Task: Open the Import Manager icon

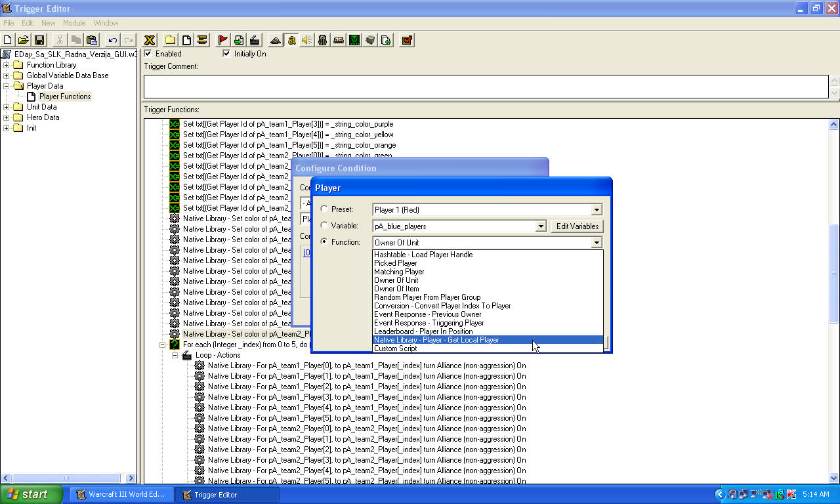Action: click(386, 40)
